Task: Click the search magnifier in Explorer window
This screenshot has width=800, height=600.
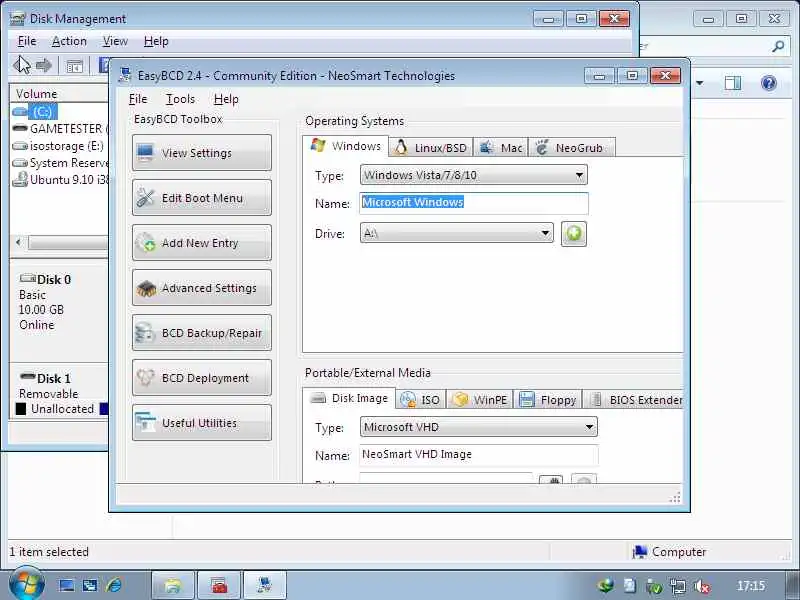Action: 778,46
